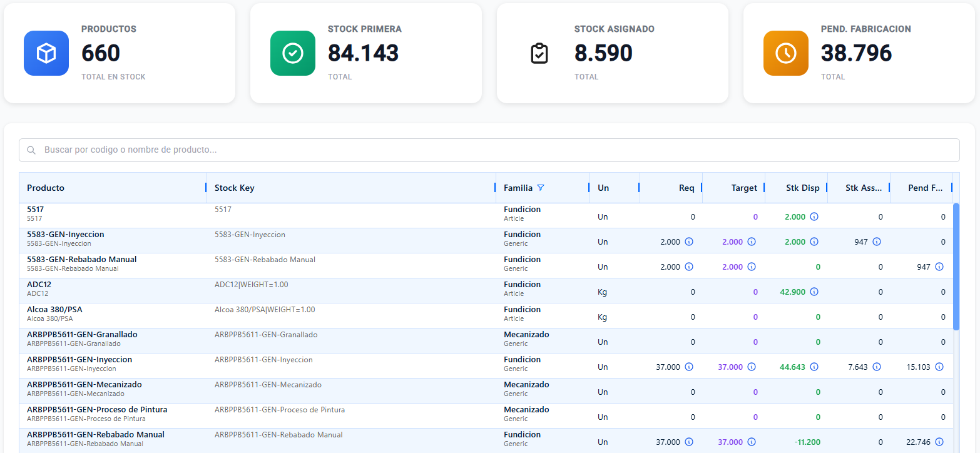Viewport: 980px width, 453px height.
Task: Focus the product code search field
Action: [489, 150]
